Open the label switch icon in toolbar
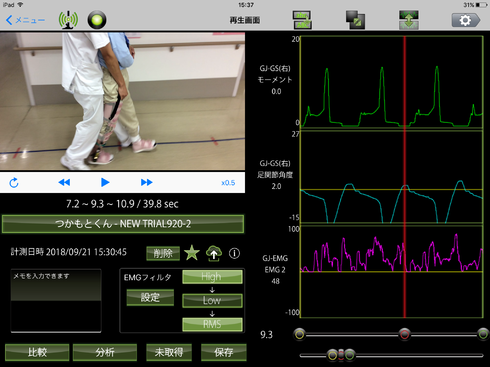Image resolution: width=490 pixels, height=367 pixels. click(302, 20)
